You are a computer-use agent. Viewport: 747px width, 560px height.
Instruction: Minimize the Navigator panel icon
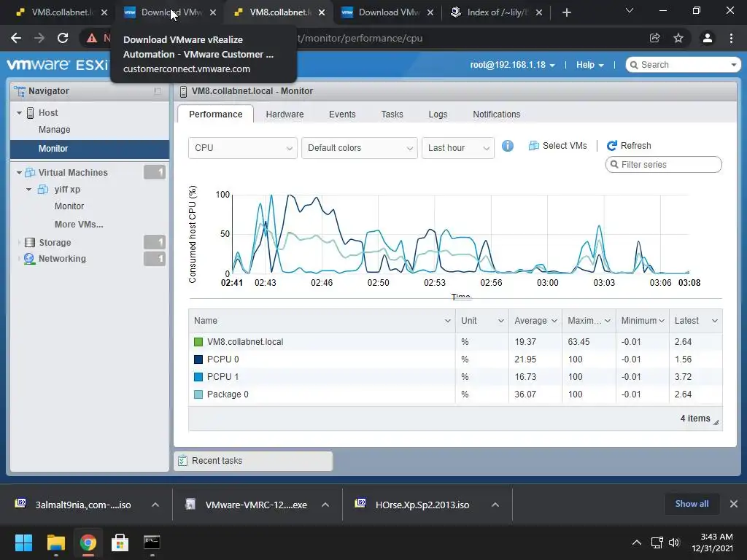coord(158,91)
